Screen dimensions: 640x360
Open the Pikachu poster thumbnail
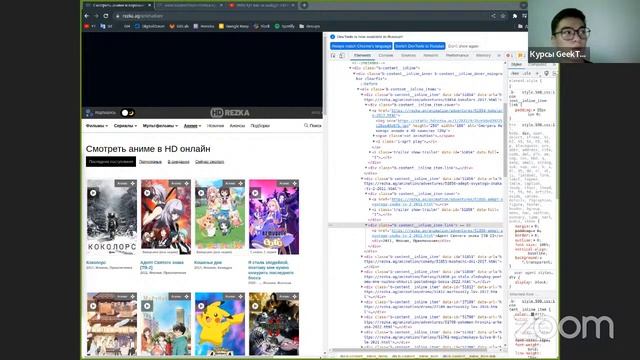pyautogui.click(x=220, y=324)
